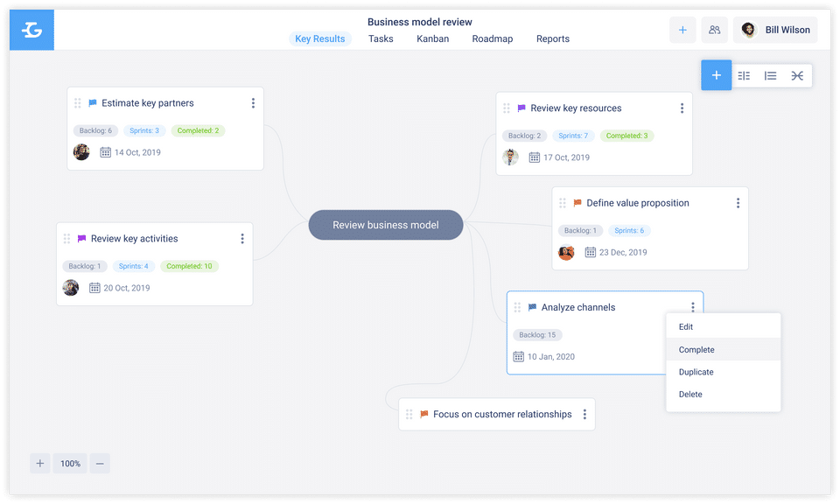Open the team members icon
Image resolution: width=840 pixels, height=504 pixels.
coord(714,30)
